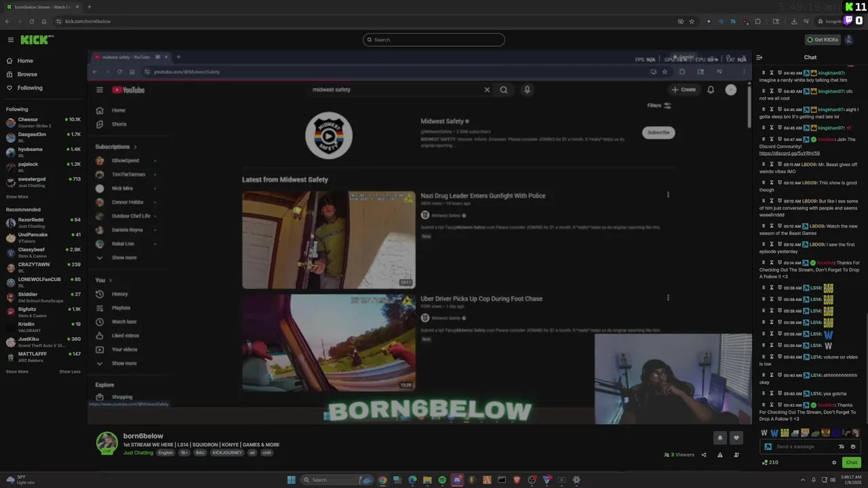Image resolution: width=868 pixels, height=488 pixels.
Task: Click the KICKJOURNEY stream tag
Action: [x=227, y=453]
